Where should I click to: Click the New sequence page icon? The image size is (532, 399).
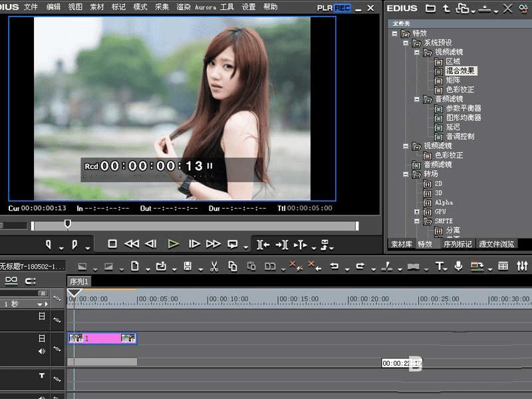pos(135,267)
